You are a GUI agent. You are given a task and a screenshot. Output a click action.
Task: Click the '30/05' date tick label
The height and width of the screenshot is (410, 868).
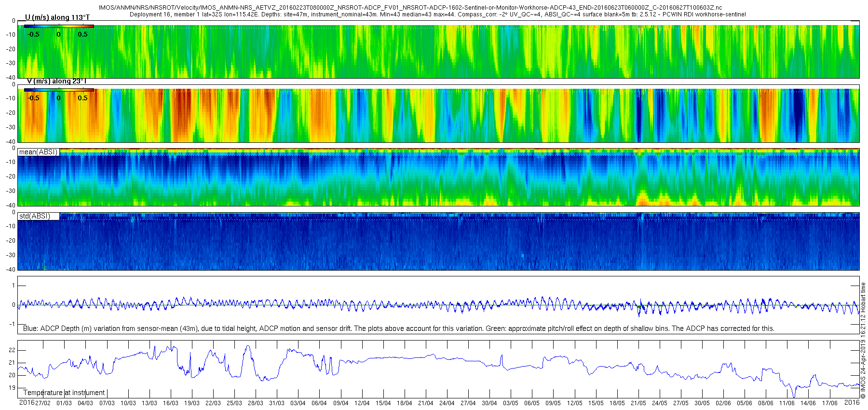click(702, 403)
